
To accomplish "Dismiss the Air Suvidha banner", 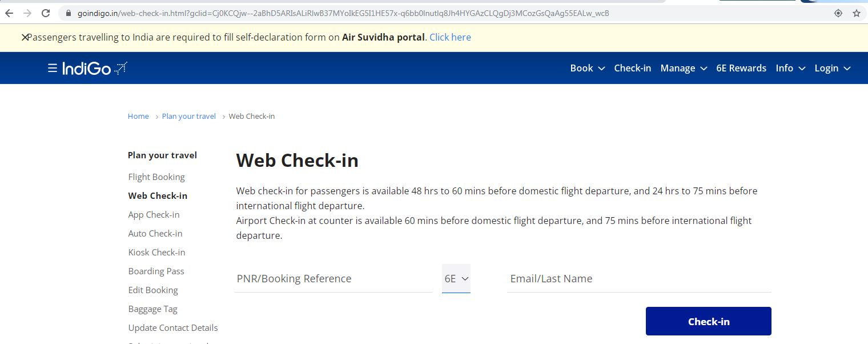I will [x=25, y=37].
